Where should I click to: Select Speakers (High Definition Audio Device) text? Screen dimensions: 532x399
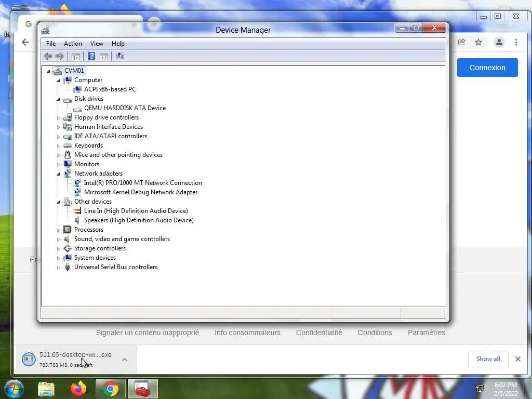tap(139, 220)
